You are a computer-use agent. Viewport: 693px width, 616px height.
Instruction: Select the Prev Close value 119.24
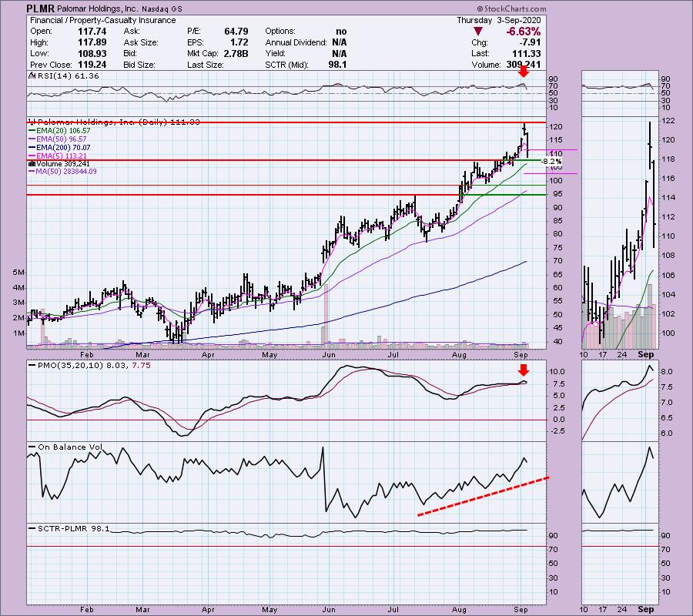tap(92, 65)
